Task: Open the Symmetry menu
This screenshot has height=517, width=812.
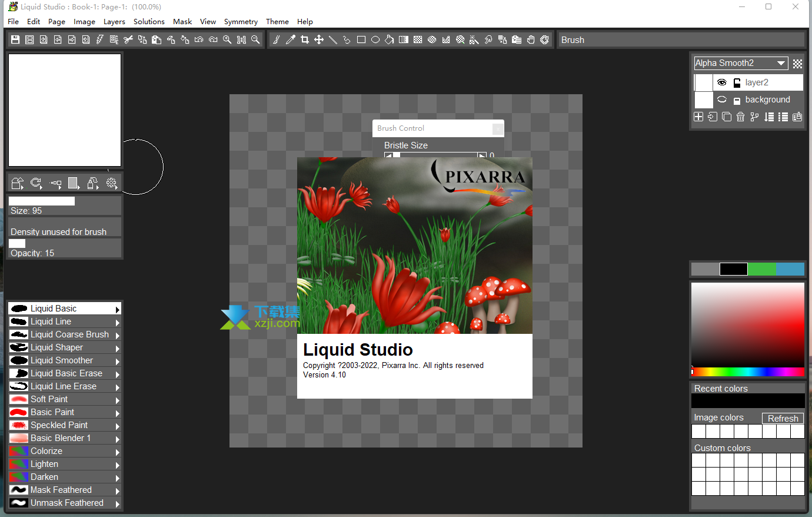Action: [x=241, y=21]
